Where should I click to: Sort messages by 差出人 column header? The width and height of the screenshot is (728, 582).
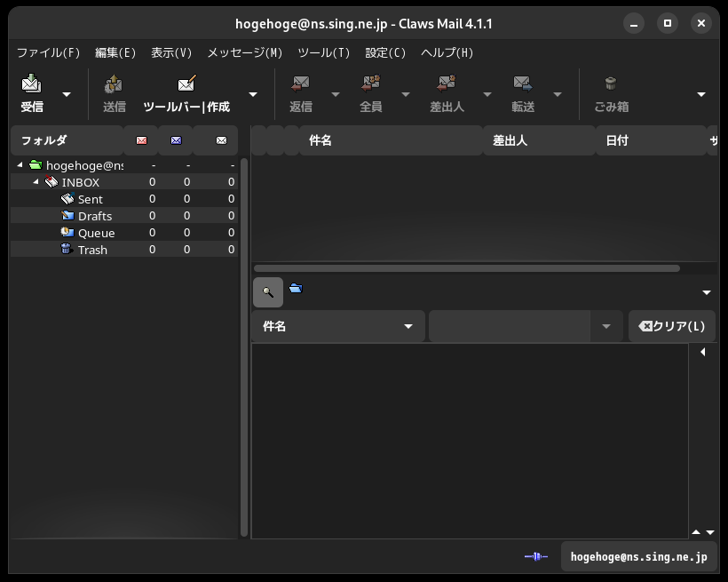pyautogui.click(x=539, y=140)
